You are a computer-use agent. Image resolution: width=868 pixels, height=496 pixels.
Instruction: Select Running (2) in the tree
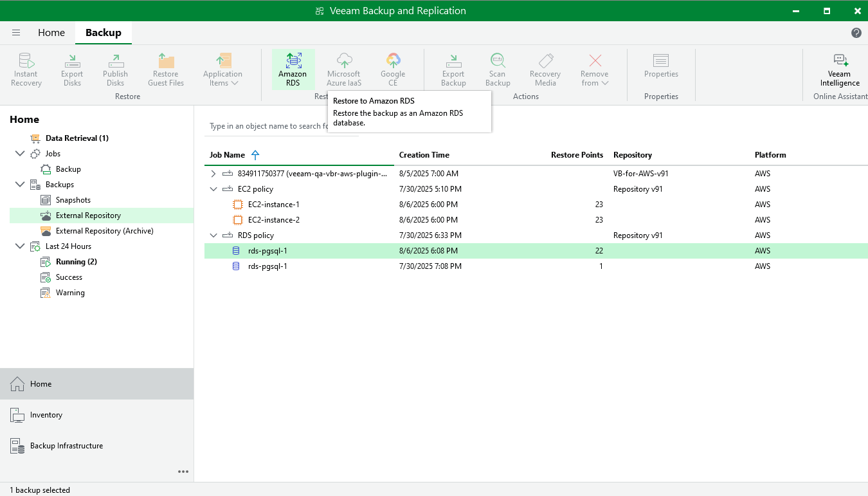77,262
